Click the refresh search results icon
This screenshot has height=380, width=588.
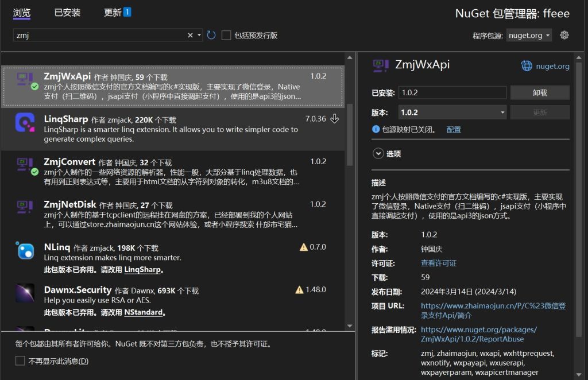click(x=211, y=34)
